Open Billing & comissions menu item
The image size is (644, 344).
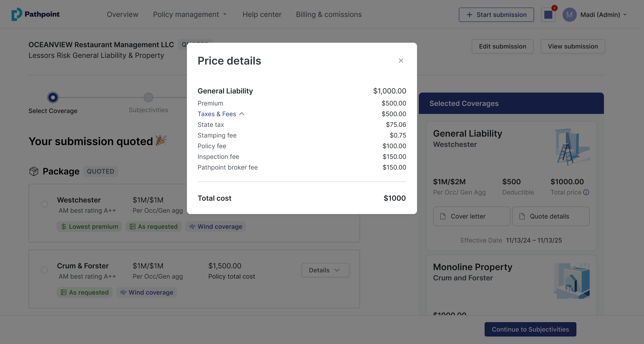click(x=328, y=14)
